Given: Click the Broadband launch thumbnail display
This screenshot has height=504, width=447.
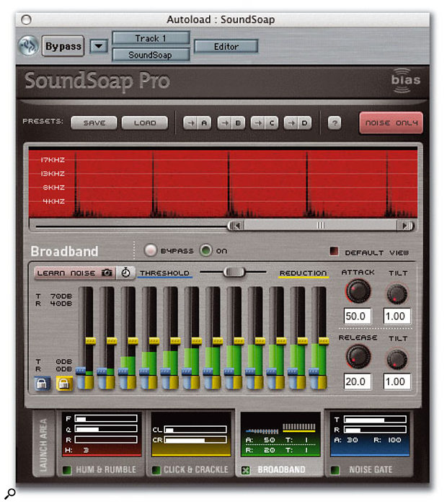Looking at the screenshot, I should pos(280,435).
